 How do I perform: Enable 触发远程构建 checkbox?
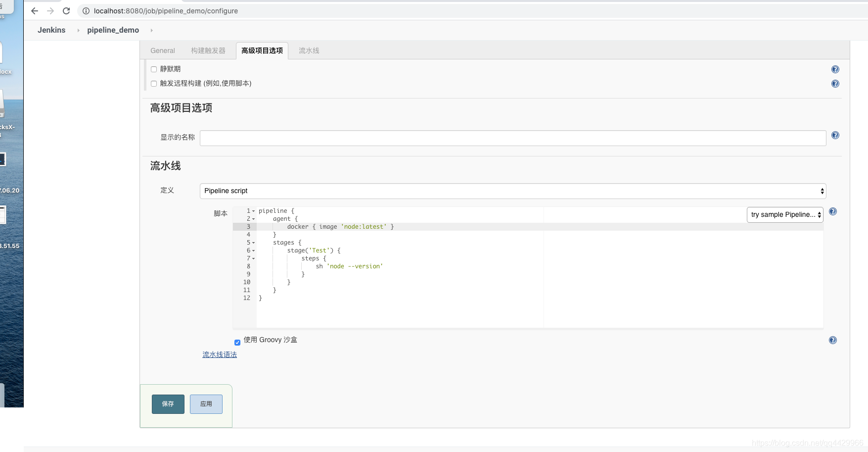(154, 84)
